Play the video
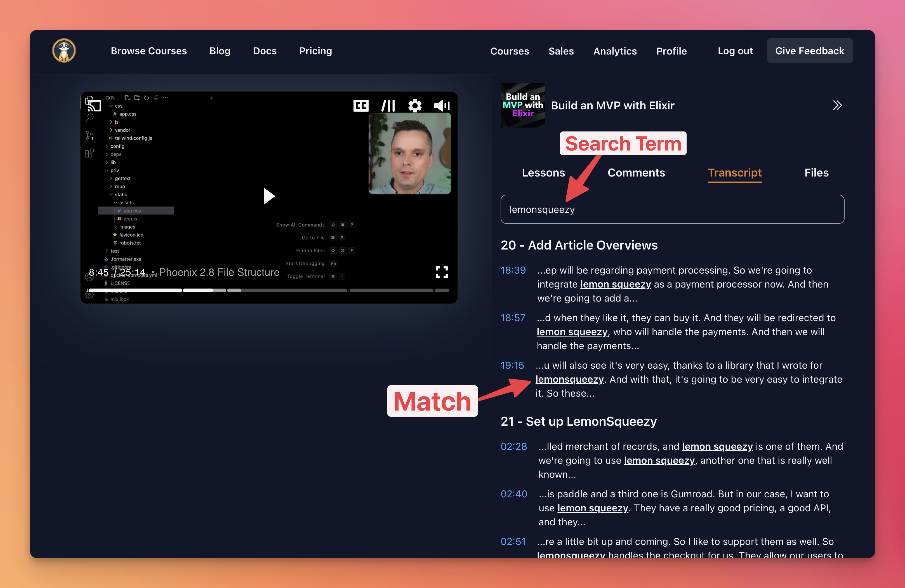The height and width of the screenshot is (588, 905). pyautogui.click(x=269, y=196)
